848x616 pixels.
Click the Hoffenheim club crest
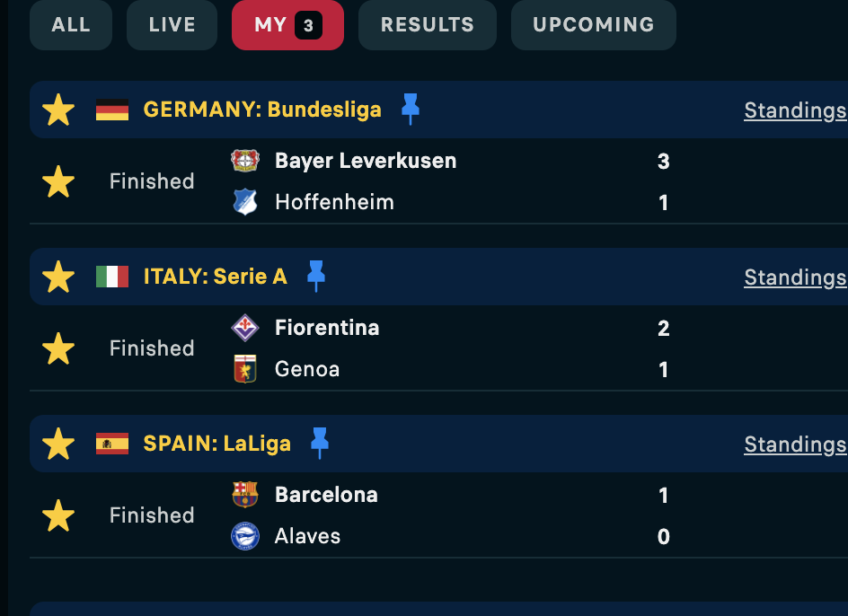(245, 202)
